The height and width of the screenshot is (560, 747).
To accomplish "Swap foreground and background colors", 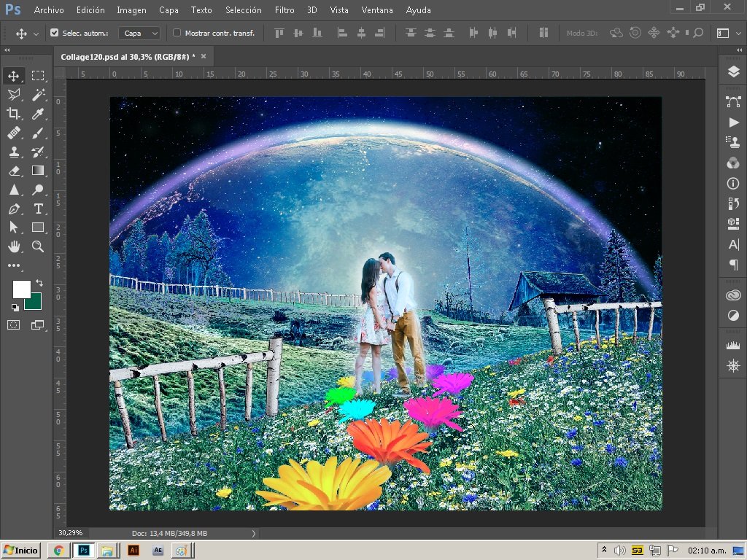I will 39,283.
